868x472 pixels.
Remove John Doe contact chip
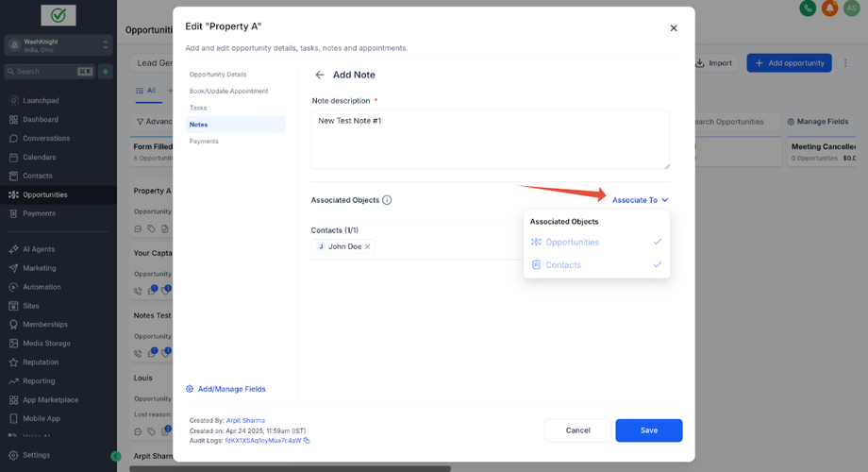click(368, 246)
